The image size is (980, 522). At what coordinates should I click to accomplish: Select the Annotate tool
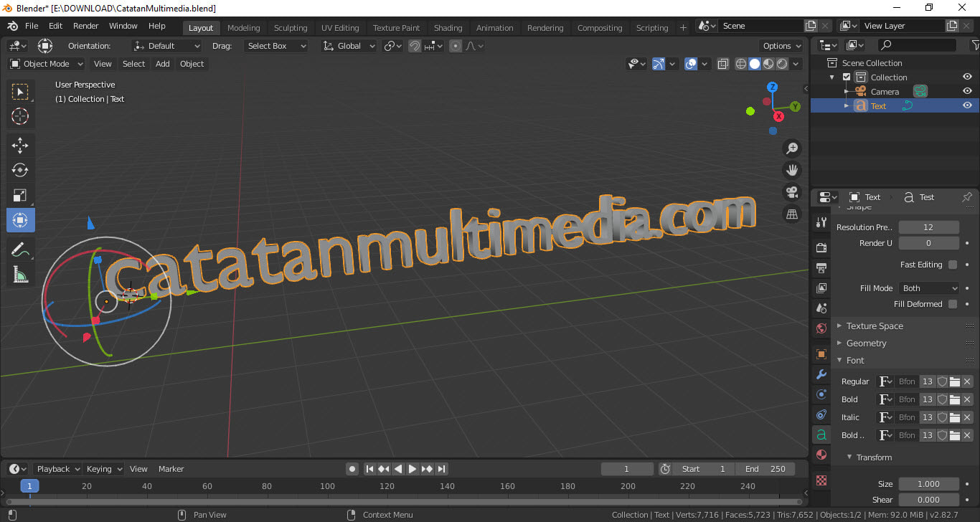tap(20, 250)
